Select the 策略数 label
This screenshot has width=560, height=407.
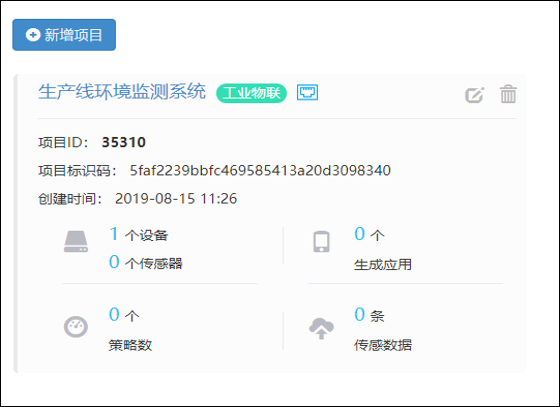pyautogui.click(x=130, y=345)
